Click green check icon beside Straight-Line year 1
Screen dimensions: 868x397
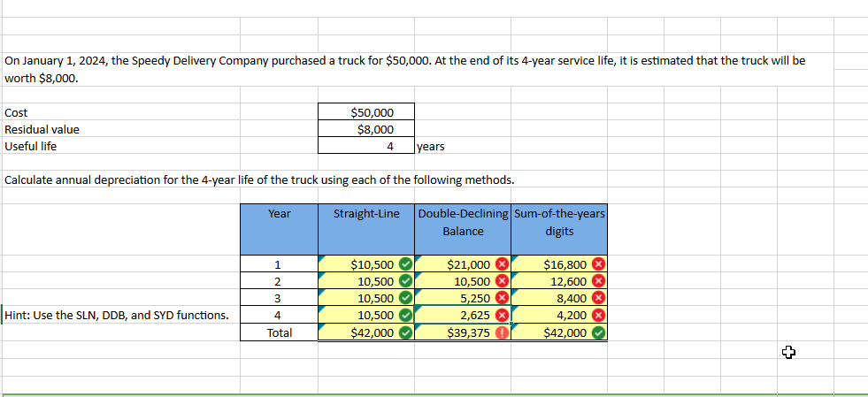406,264
